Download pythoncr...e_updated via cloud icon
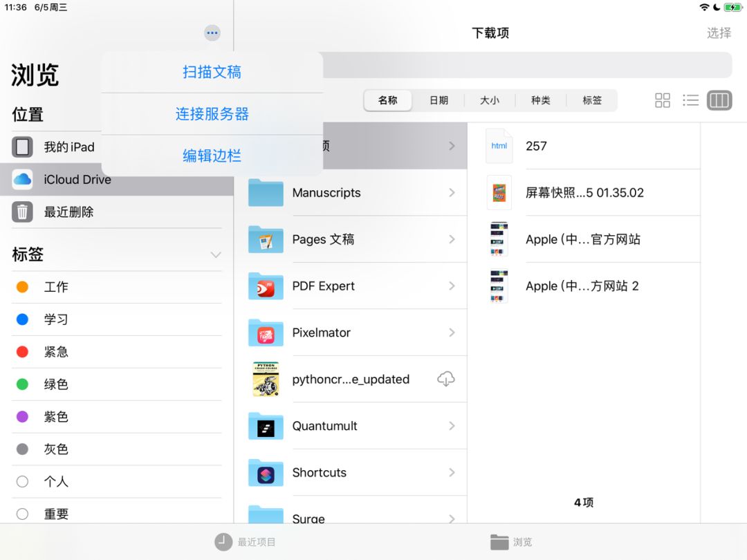This screenshot has height=560, width=747. point(446,379)
